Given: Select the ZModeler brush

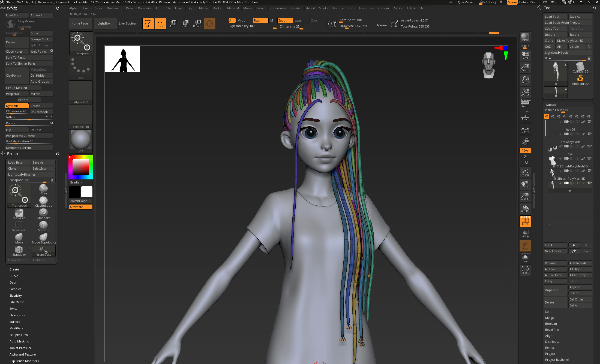Looking at the screenshot, I should click(19, 251).
